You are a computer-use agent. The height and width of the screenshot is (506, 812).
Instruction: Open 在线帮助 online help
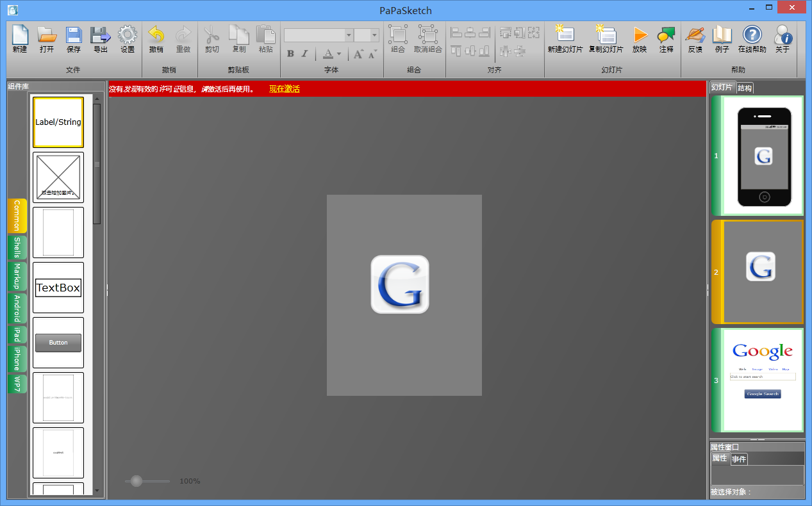click(752, 39)
